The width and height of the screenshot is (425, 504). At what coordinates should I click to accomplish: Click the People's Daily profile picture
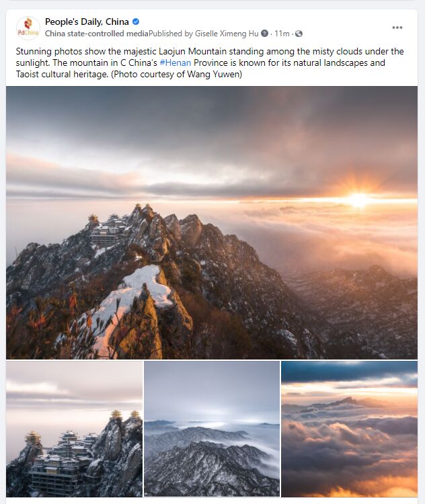[28, 28]
